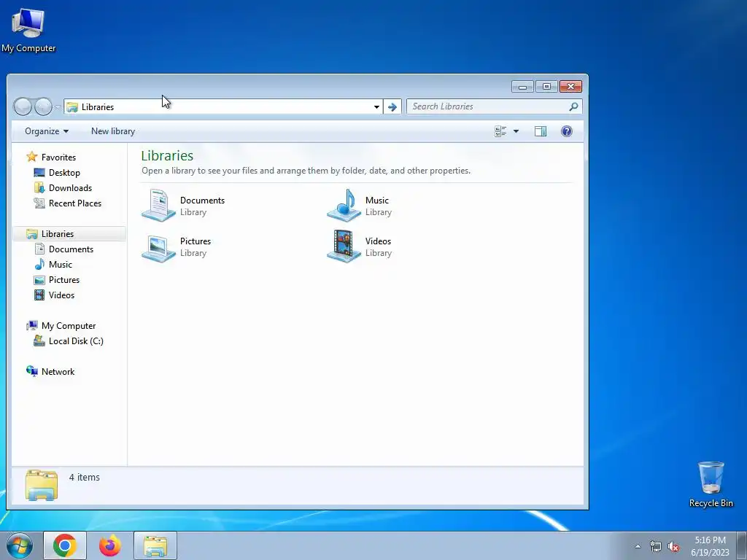Click the Go arrow next to address bar
Image resolution: width=747 pixels, height=560 pixels.
392,107
